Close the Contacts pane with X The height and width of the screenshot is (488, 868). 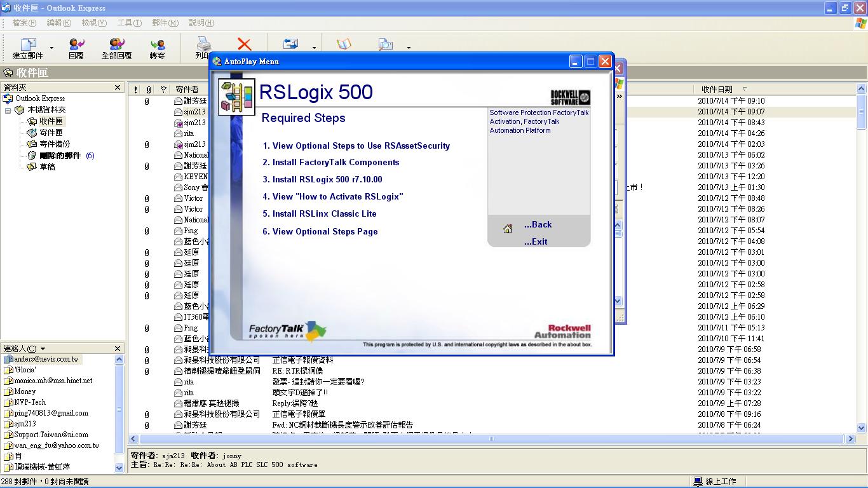(x=118, y=349)
